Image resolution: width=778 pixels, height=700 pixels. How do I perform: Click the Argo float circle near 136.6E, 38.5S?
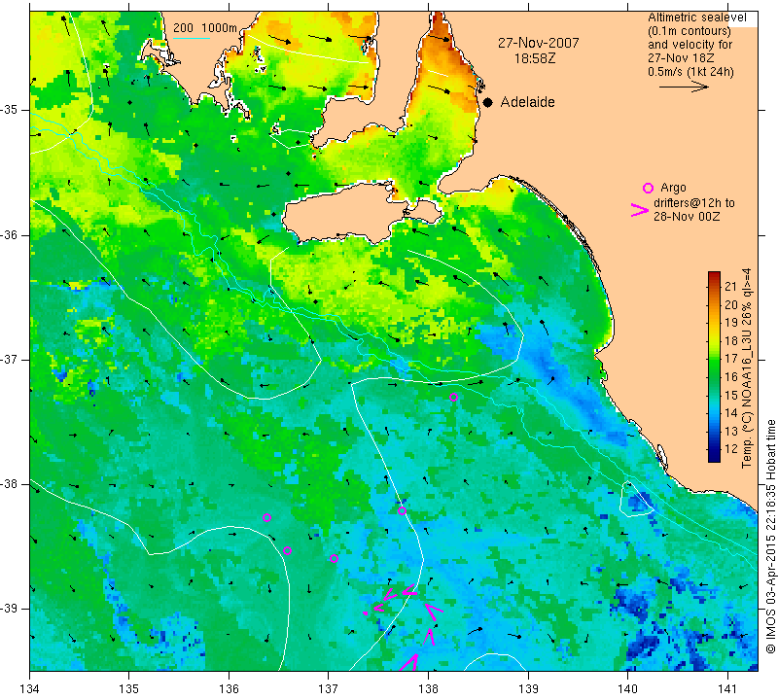(287, 550)
